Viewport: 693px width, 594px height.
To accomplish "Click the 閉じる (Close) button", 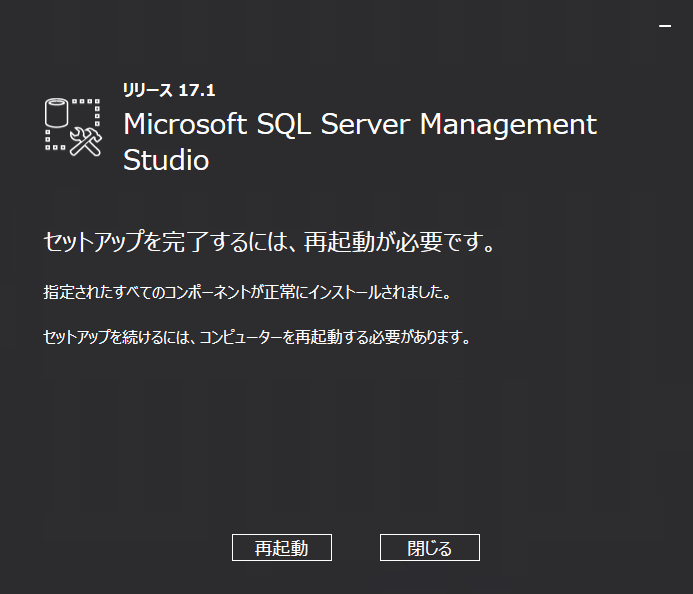I will point(430,548).
